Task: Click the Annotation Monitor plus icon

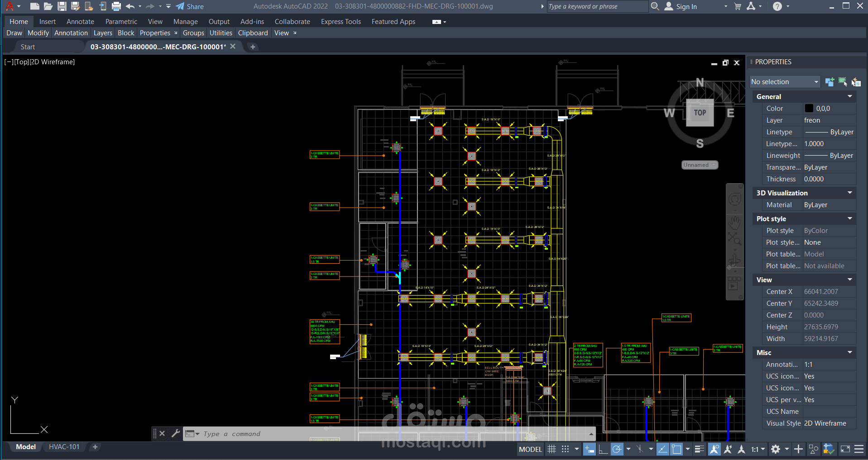Action: coord(799,449)
